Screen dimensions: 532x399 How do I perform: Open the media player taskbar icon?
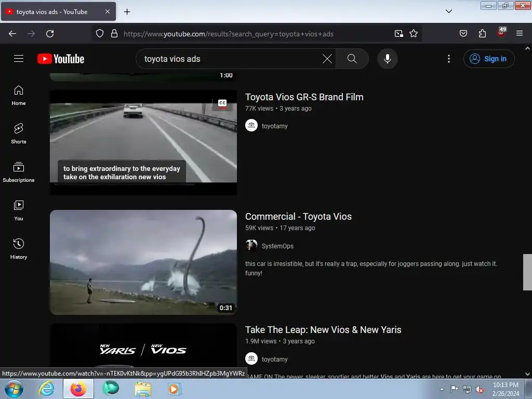(x=175, y=389)
